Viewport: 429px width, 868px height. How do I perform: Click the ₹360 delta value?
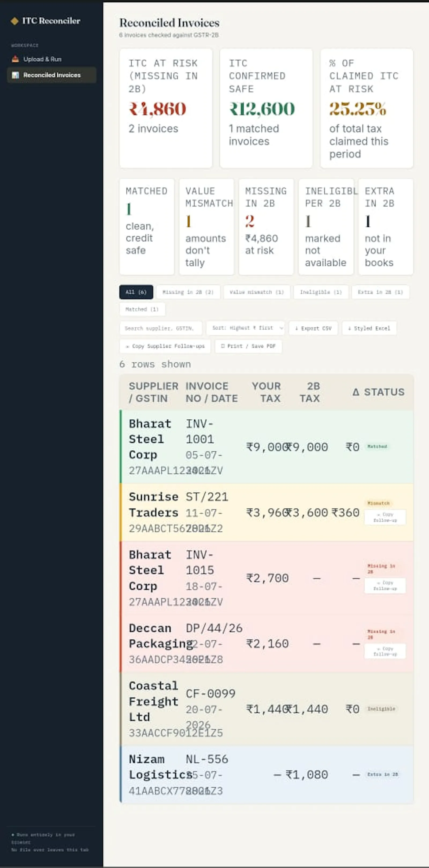[345, 512]
